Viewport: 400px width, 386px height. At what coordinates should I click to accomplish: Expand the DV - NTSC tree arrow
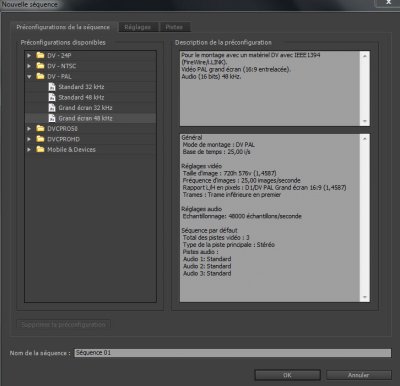29,66
